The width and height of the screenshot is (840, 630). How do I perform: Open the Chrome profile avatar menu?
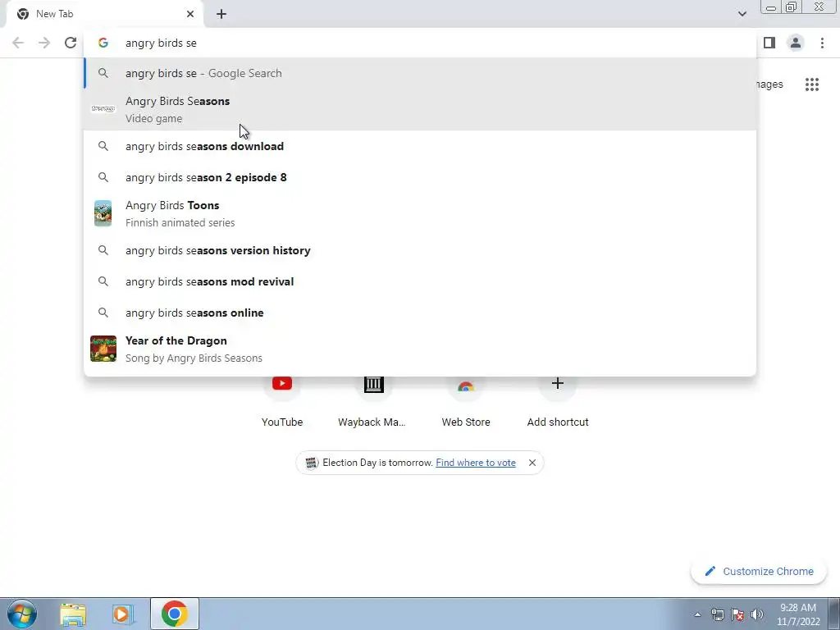pyautogui.click(x=796, y=43)
